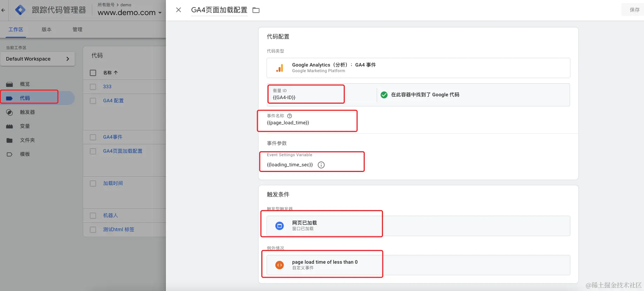Open the 机器人 tag link
644x291 pixels.
[110, 215]
